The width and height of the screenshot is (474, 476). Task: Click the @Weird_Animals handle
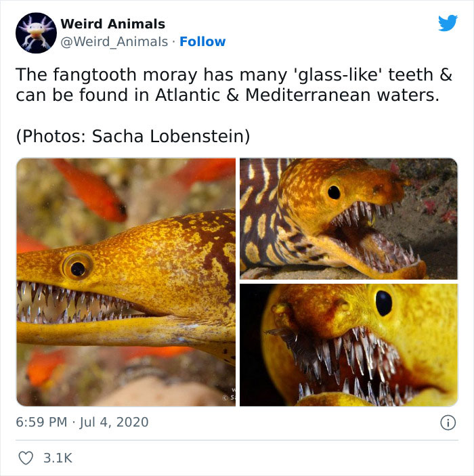click(x=114, y=41)
